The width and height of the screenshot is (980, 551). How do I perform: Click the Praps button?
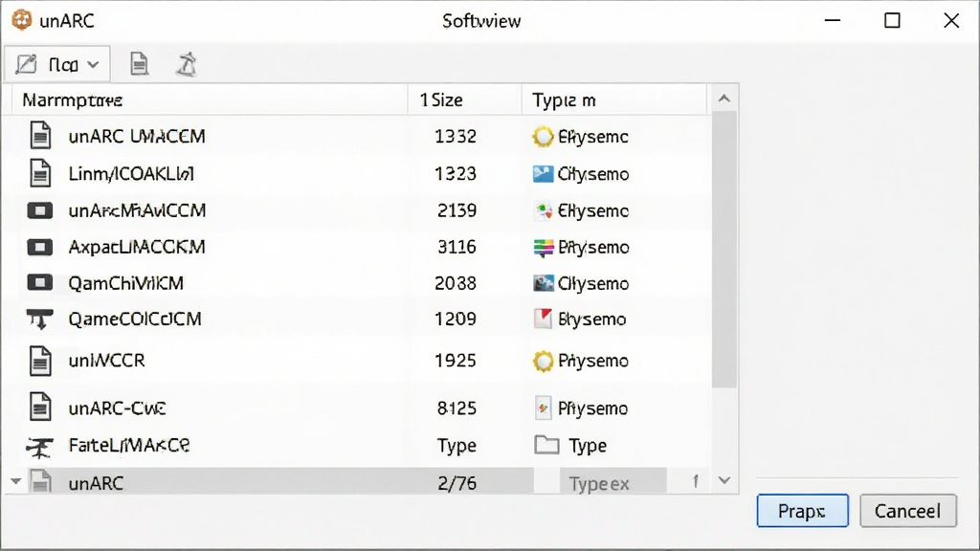803,511
